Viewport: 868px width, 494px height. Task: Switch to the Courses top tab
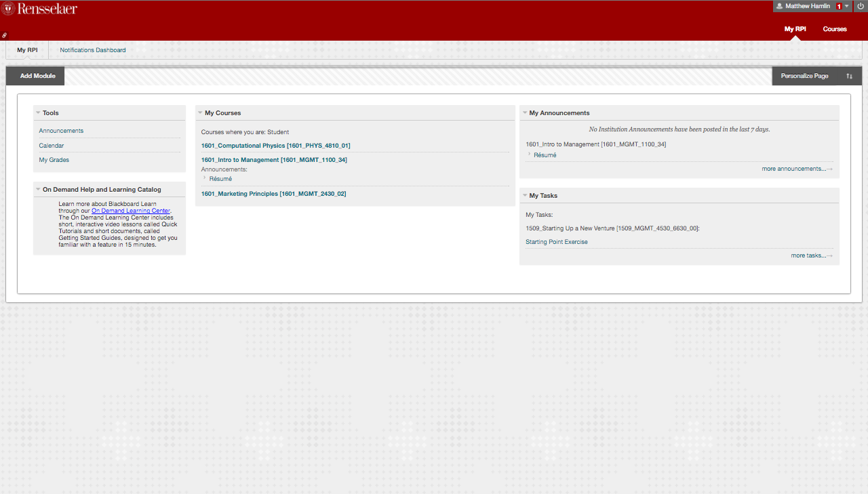[835, 29]
